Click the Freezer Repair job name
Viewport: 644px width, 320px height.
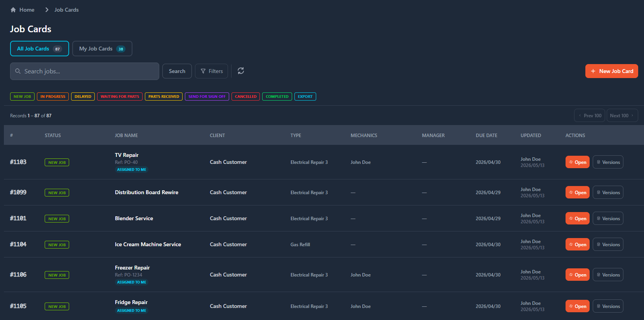(x=132, y=268)
